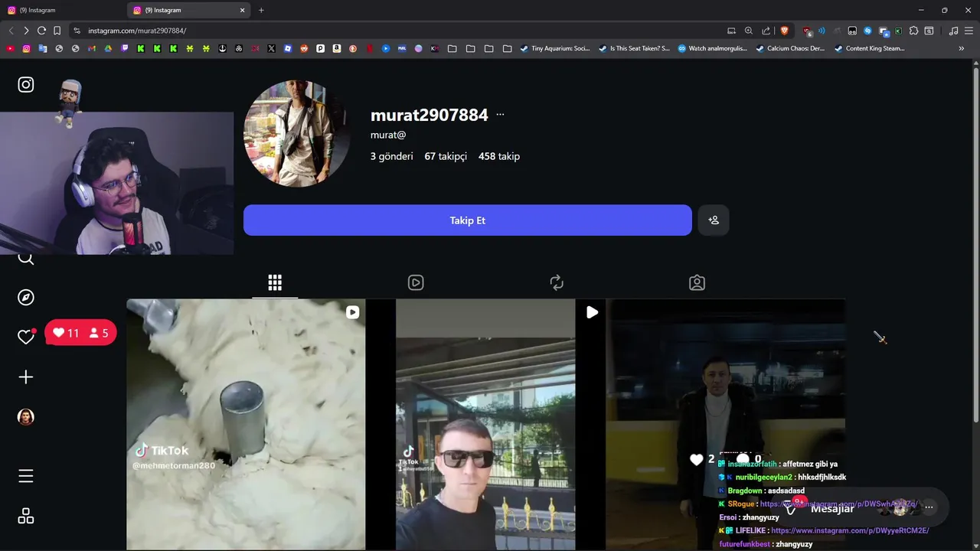
Task: Open the media playlist music note icon
Action: [953, 31]
